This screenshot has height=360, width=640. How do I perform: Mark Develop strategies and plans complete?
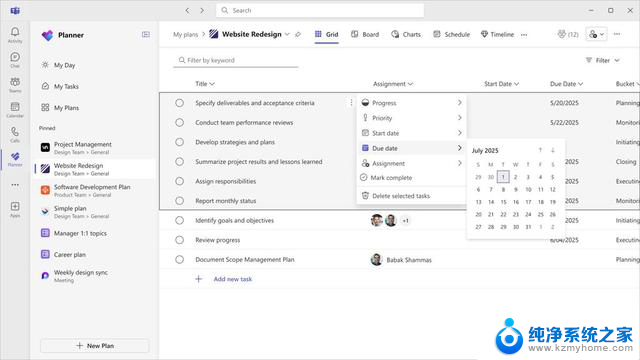click(x=180, y=142)
